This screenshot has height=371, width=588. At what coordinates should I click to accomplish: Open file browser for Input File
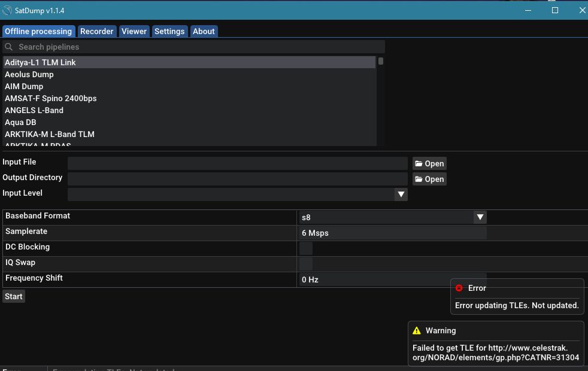coord(429,163)
